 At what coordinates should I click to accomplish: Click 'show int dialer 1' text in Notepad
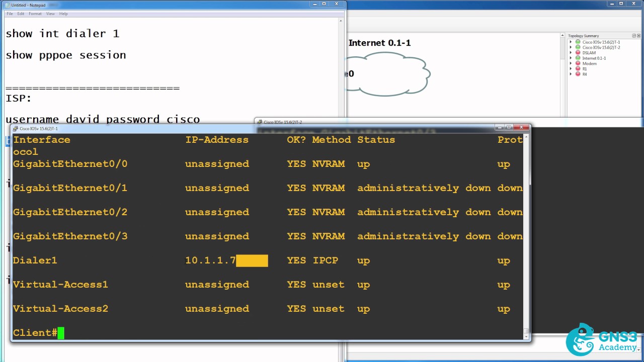[x=62, y=34]
